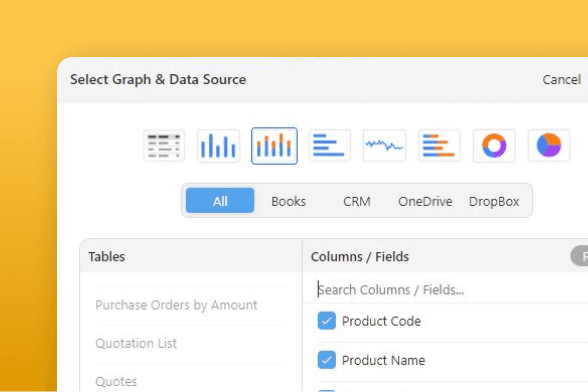Choose the vertical bar chart icon
This screenshot has height=392, width=588.
pyautogui.click(x=218, y=146)
